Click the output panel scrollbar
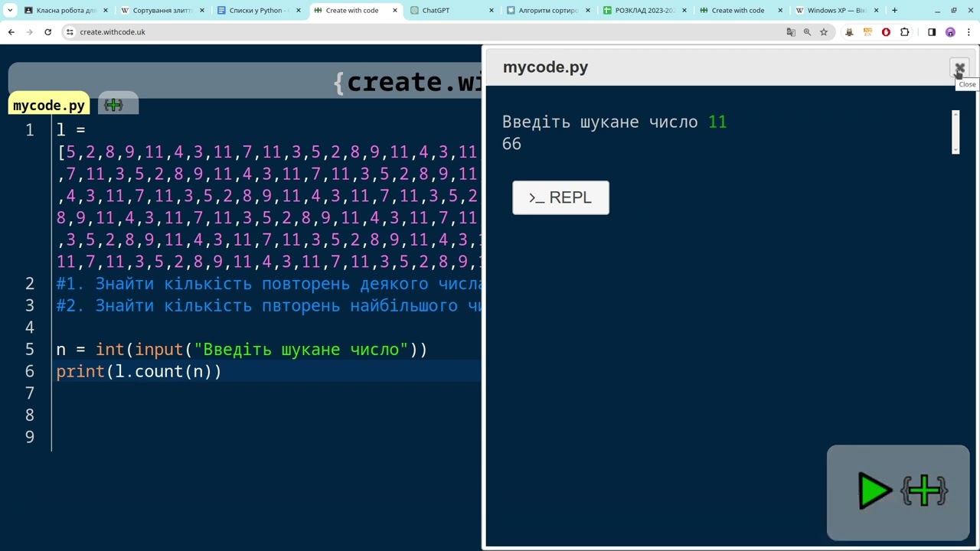The height and width of the screenshot is (551, 980). tap(955, 132)
